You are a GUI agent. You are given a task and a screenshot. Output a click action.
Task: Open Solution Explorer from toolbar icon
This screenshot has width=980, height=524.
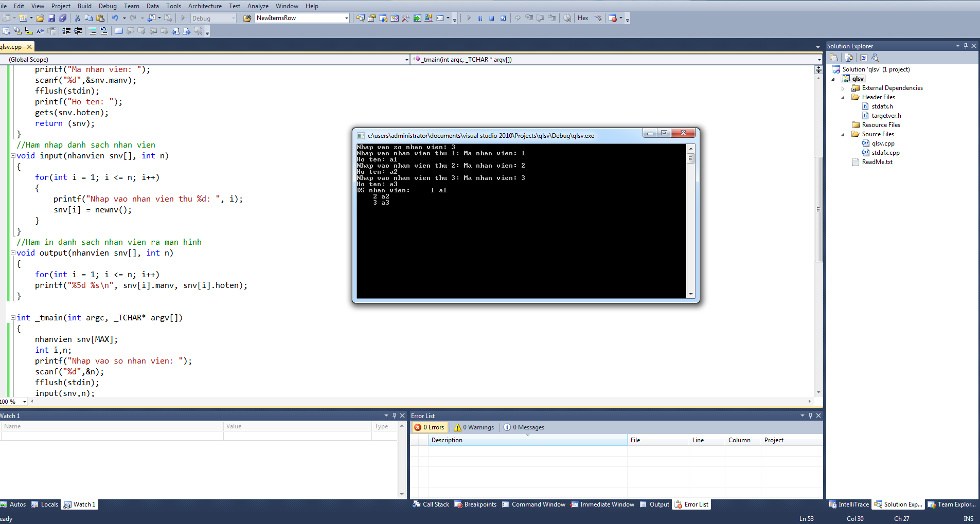click(x=361, y=18)
